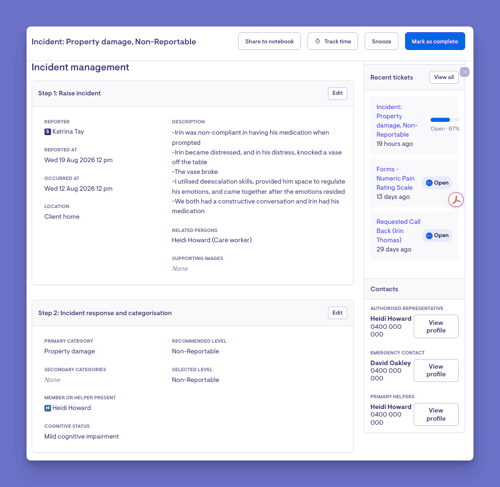Click the red PDF Acrobat icon

456,200
